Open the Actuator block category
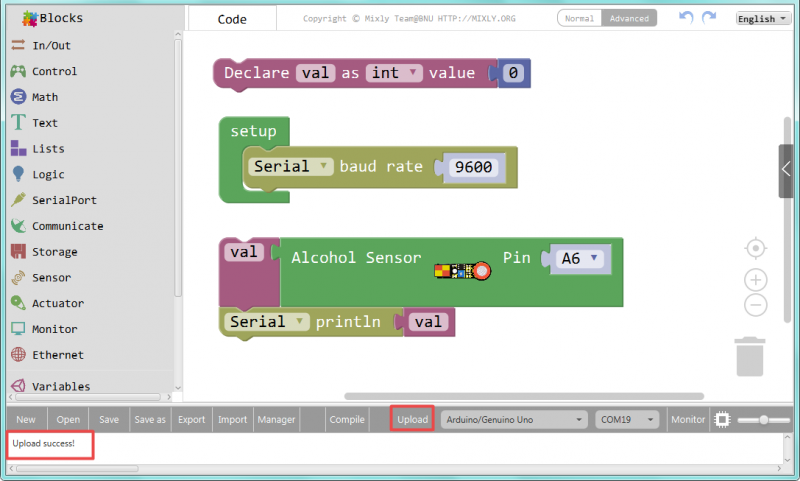800x481 pixels. (x=57, y=303)
